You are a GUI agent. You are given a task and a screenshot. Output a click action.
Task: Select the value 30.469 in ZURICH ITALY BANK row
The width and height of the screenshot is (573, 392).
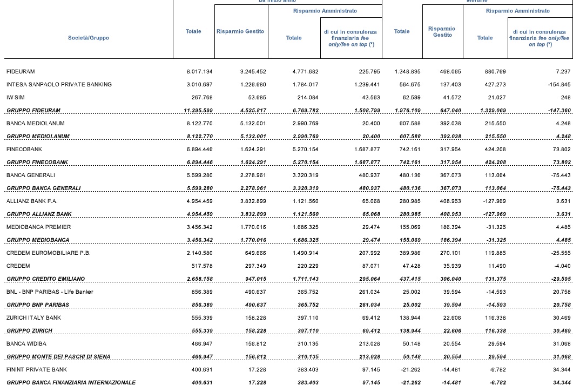point(562,318)
